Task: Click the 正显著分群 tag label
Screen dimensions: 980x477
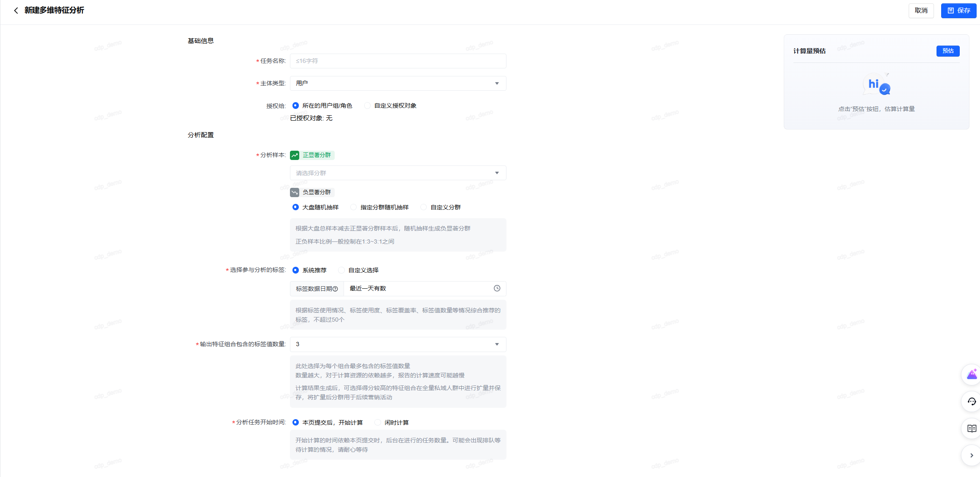Action: (x=317, y=155)
